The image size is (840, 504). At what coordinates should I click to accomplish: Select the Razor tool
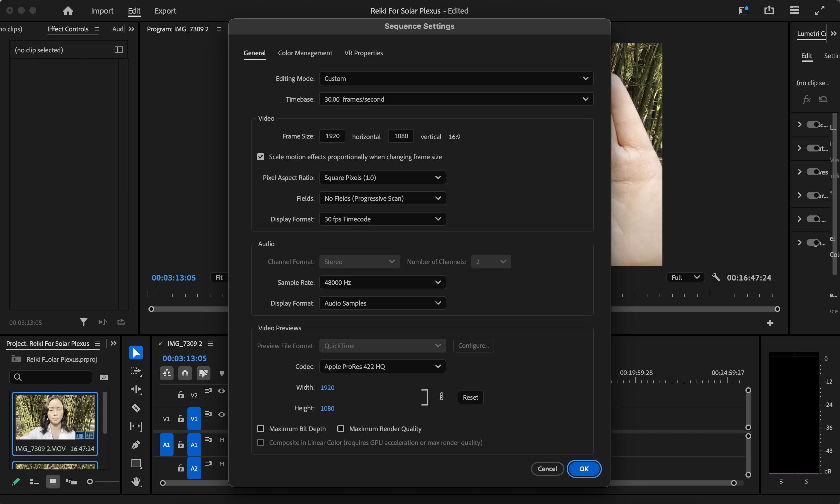[136, 408]
